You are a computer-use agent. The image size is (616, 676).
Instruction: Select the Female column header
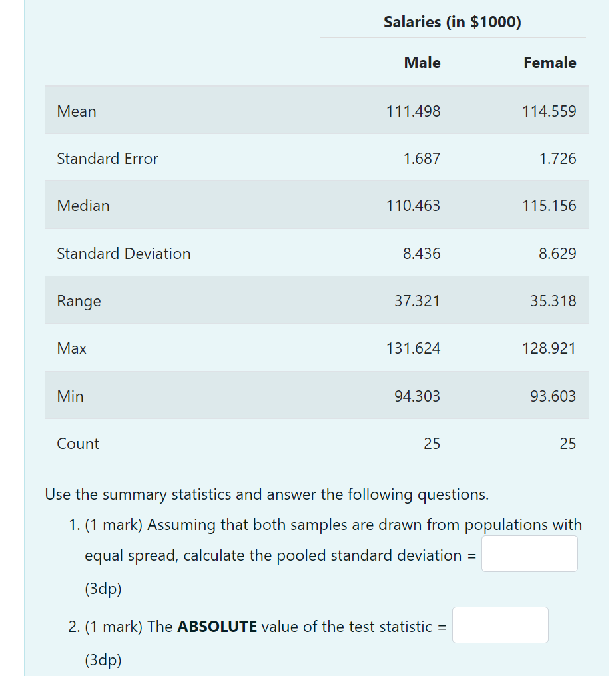point(550,63)
